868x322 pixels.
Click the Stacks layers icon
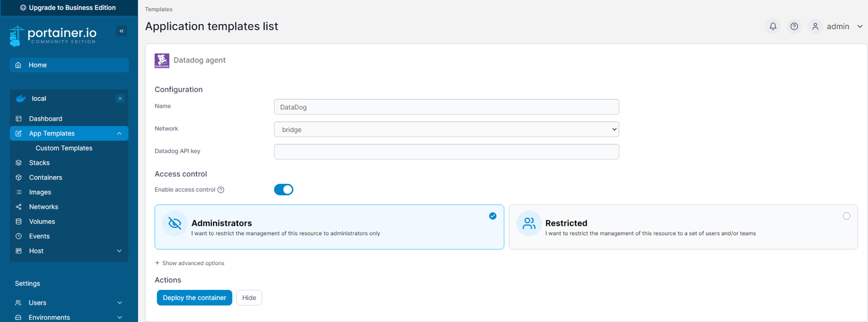tap(19, 163)
